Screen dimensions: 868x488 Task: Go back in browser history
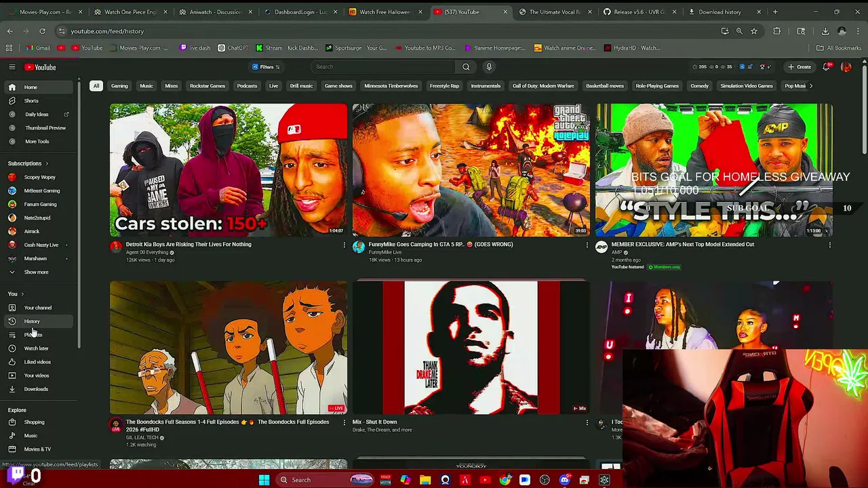click(x=9, y=31)
